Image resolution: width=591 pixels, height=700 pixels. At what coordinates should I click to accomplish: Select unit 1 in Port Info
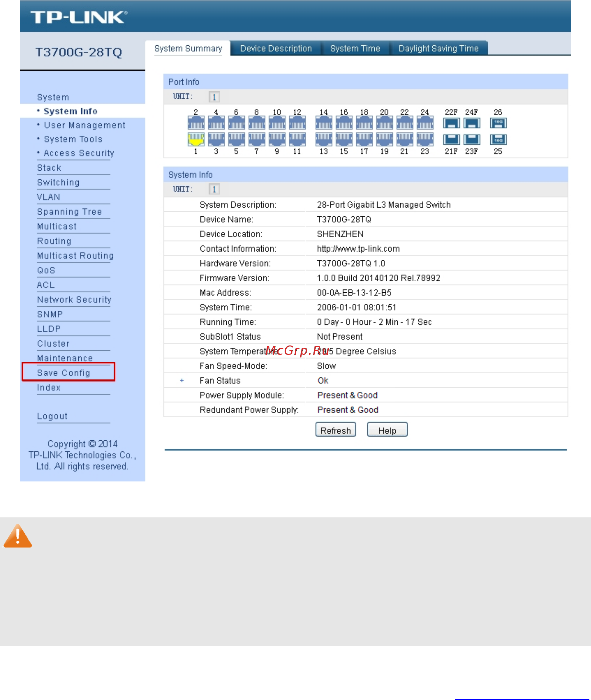click(214, 97)
